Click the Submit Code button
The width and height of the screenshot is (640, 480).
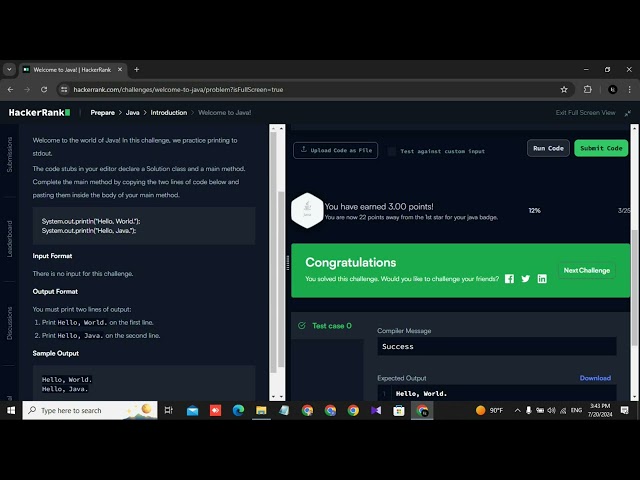[601, 148]
